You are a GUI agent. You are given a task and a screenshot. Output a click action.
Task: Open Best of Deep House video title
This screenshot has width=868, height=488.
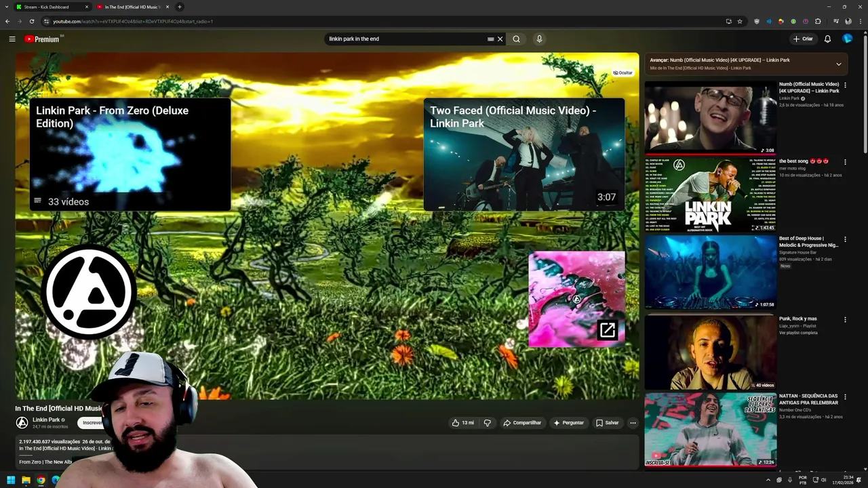click(x=809, y=242)
